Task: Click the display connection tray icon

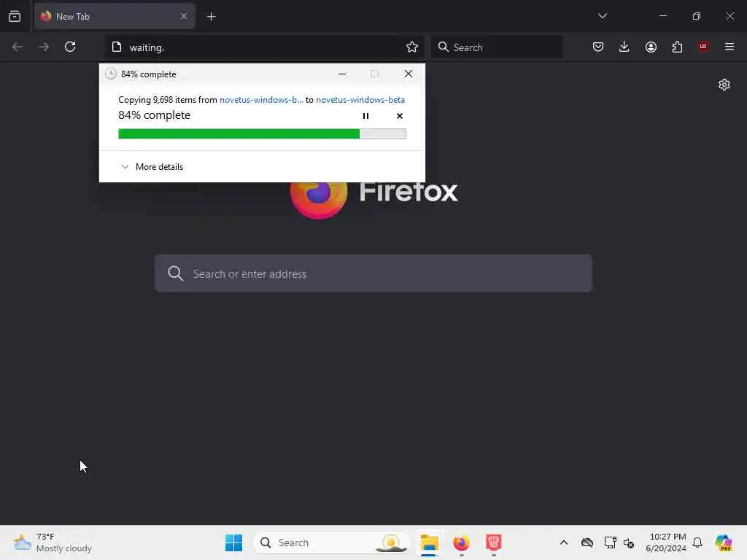Action: click(x=611, y=542)
